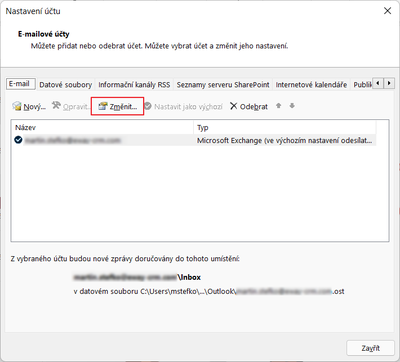The width and height of the screenshot is (400, 362).
Task: Click the default account checkmark icon in the list
Action: [18, 140]
